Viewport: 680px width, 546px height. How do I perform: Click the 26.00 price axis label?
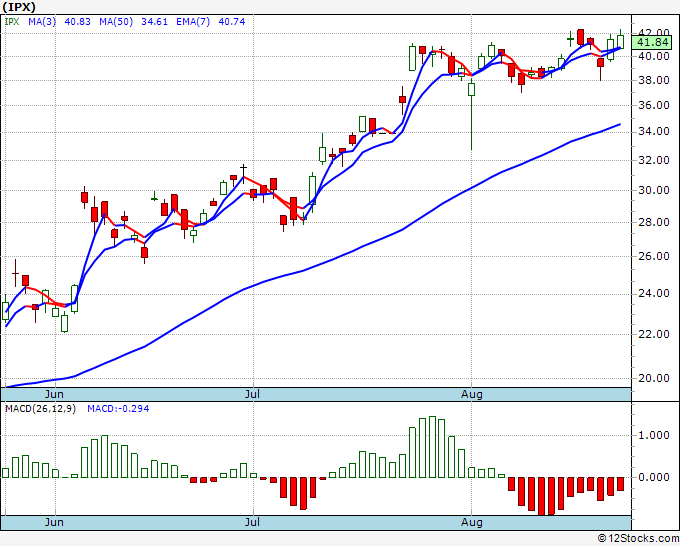(654, 256)
